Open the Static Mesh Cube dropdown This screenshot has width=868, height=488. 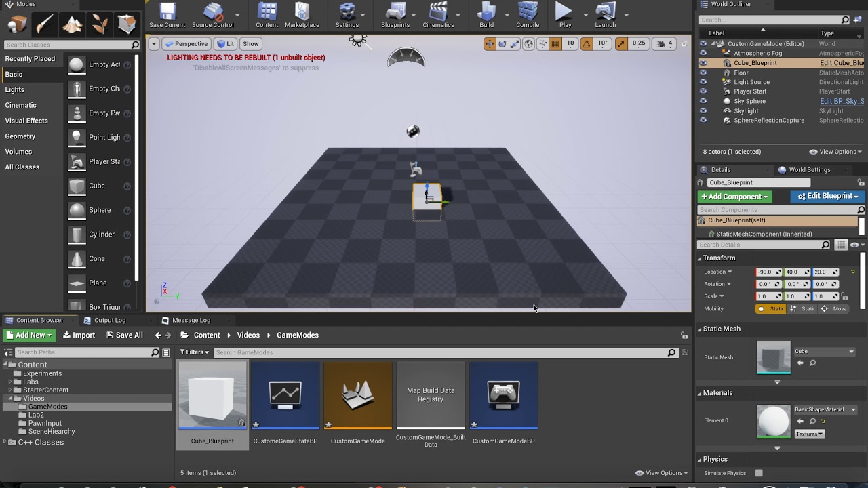pyautogui.click(x=825, y=352)
